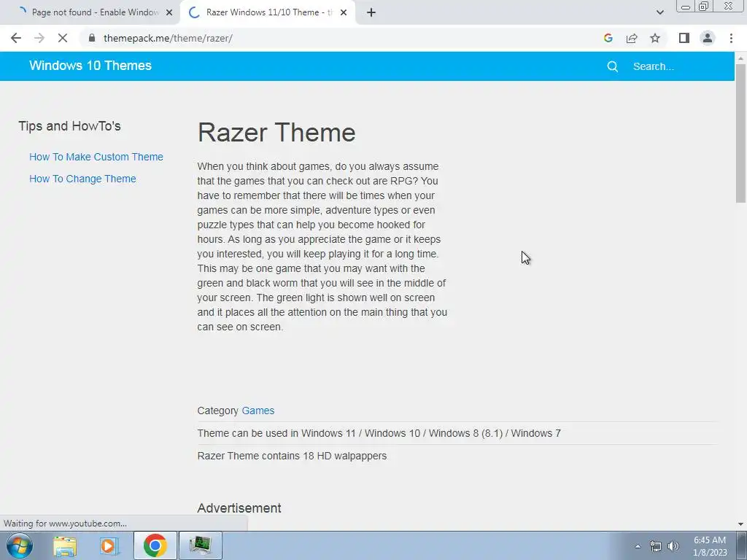Click the Show desktop strip
The image size is (747, 560).
click(x=741, y=545)
